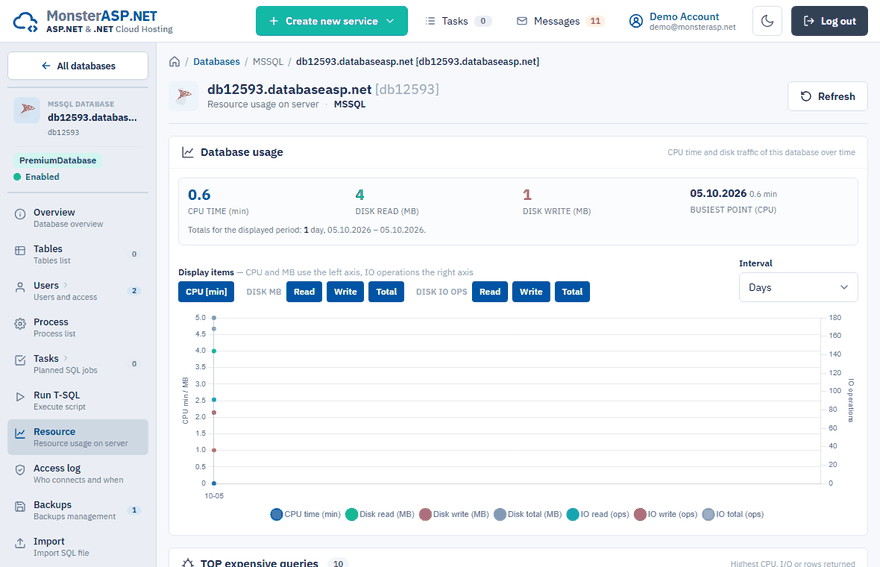
Task: Click the MonsterASP.NET cloud logo
Action: coord(25,21)
